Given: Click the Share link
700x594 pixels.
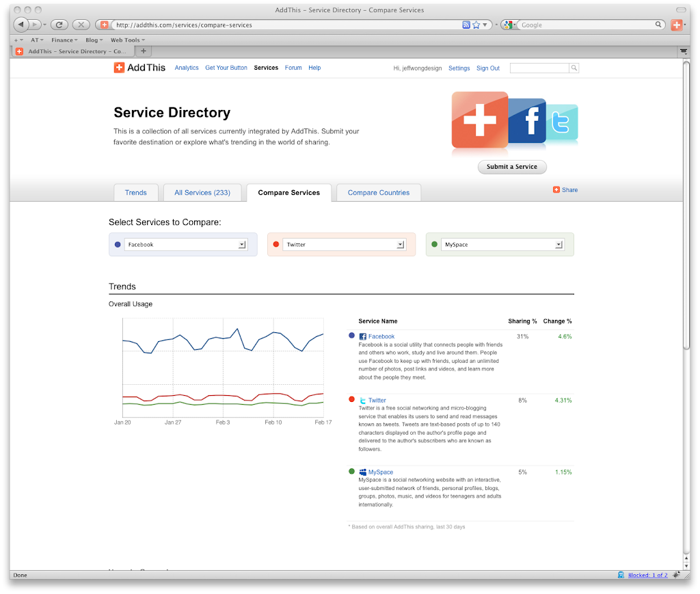Looking at the screenshot, I should (569, 189).
